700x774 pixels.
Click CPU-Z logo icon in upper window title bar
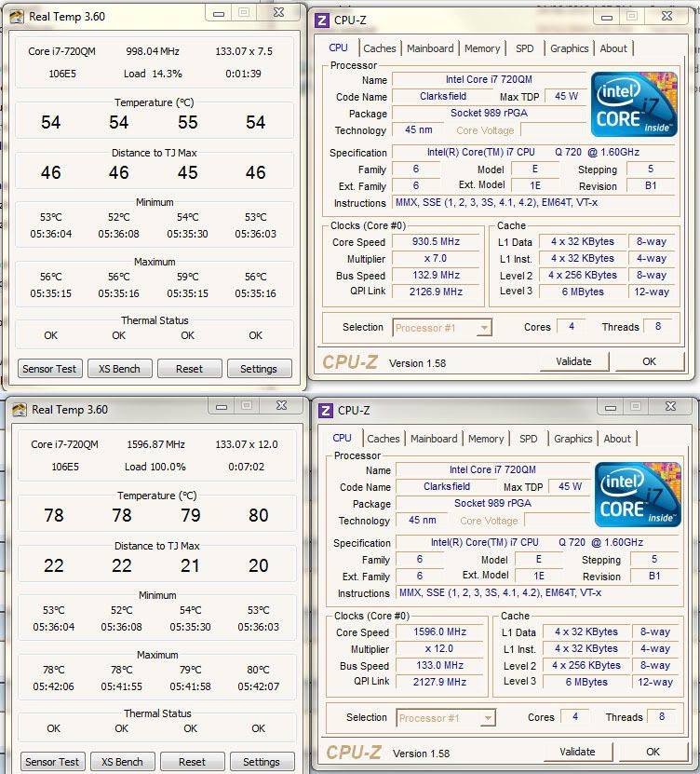point(322,20)
